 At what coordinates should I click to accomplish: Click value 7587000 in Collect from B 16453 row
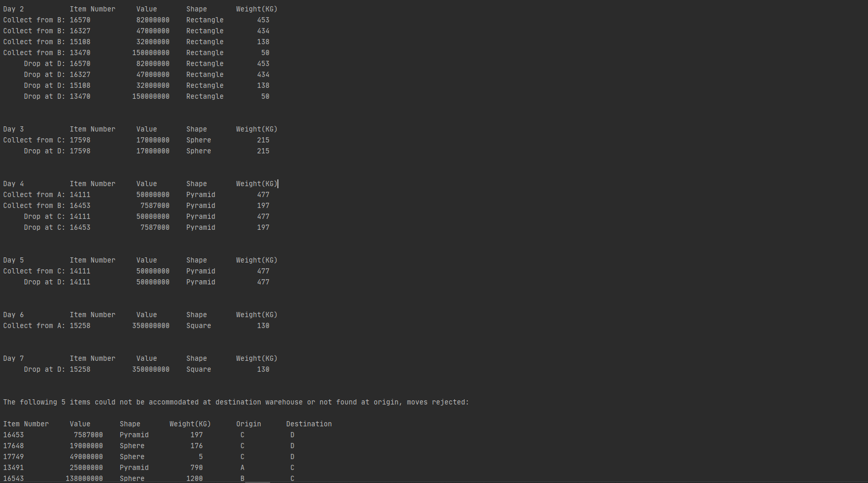(x=155, y=205)
